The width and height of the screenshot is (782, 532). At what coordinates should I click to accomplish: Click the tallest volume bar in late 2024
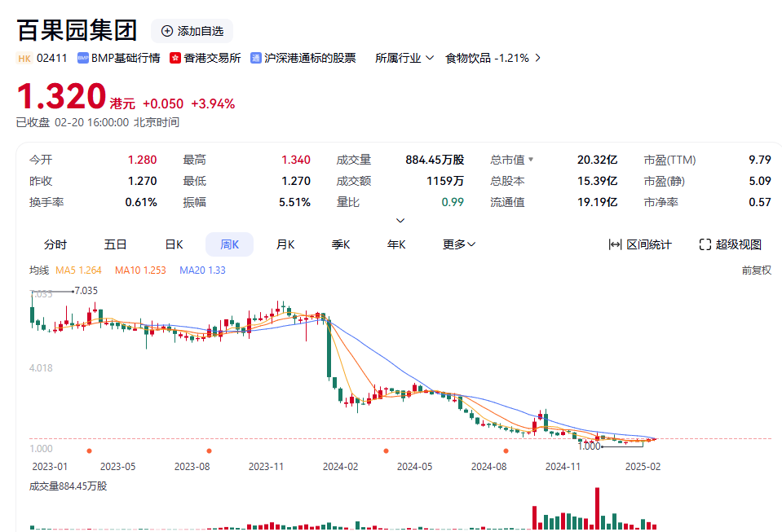coord(597,508)
